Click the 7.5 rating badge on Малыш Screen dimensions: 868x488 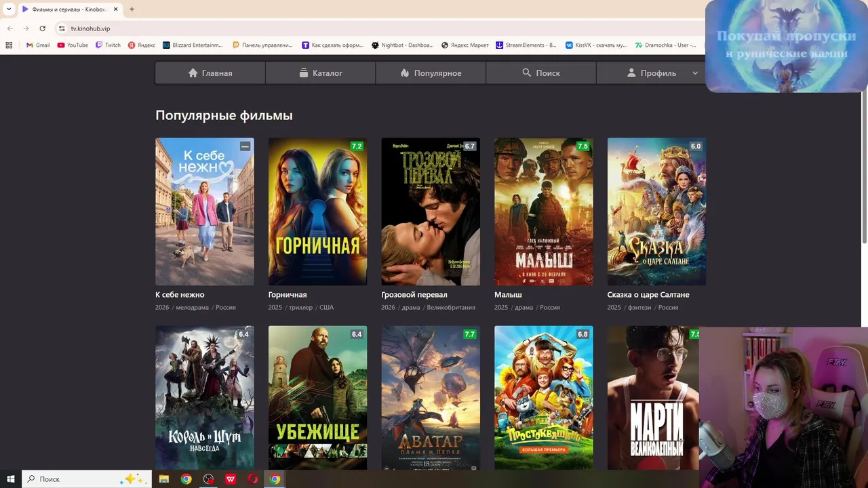pyautogui.click(x=583, y=146)
